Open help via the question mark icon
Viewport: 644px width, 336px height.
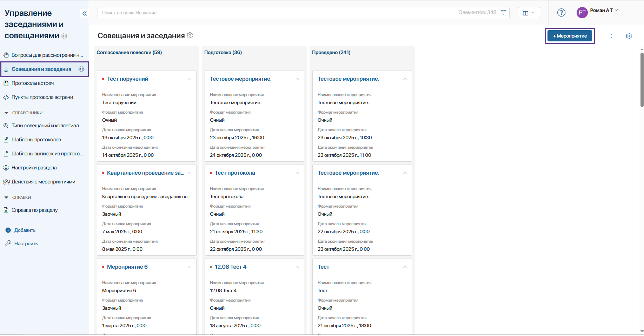tap(561, 13)
